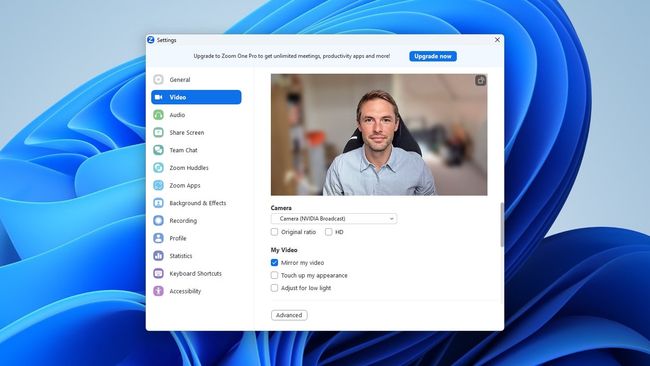The image size is (650, 366).
Task: Expand the Camera device dropdown
Action: click(x=334, y=218)
